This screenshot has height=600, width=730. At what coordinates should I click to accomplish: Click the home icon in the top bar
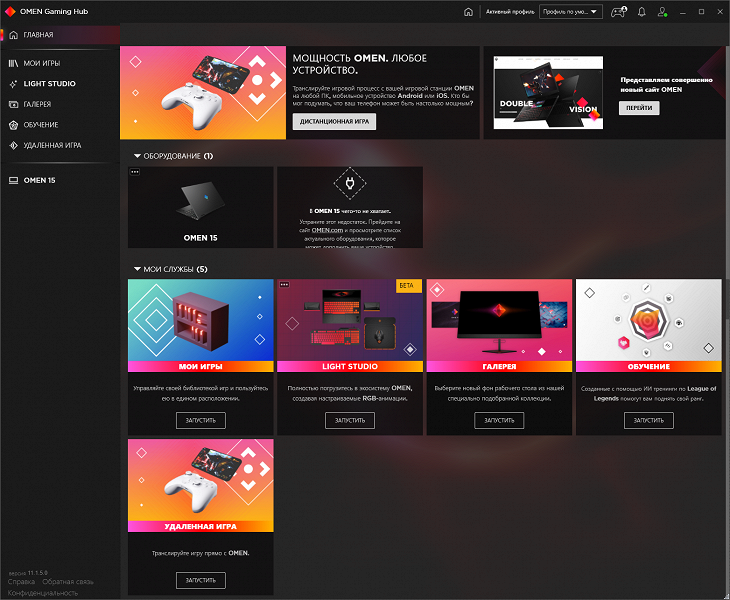tap(468, 12)
